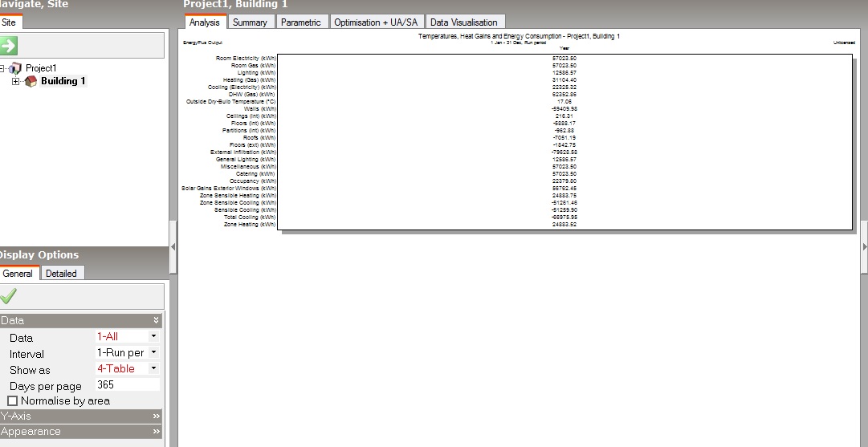Enable Normalise by area checkbox
The image size is (868, 447).
pos(12,400)
